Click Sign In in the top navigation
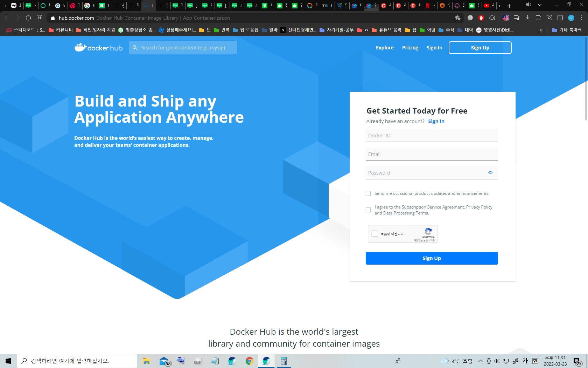 pos(434,48)
